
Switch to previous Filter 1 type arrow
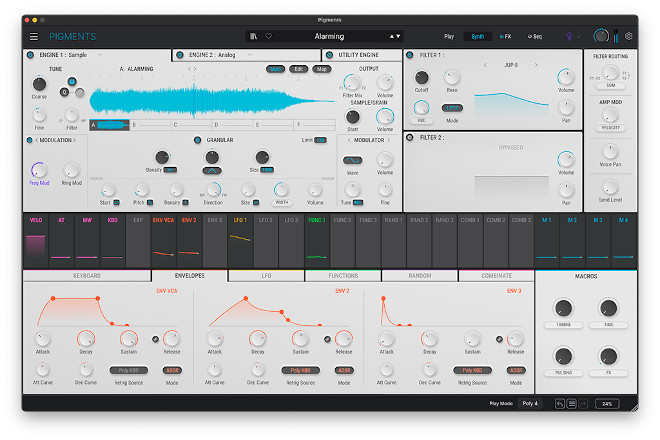(x=485, y=65)
